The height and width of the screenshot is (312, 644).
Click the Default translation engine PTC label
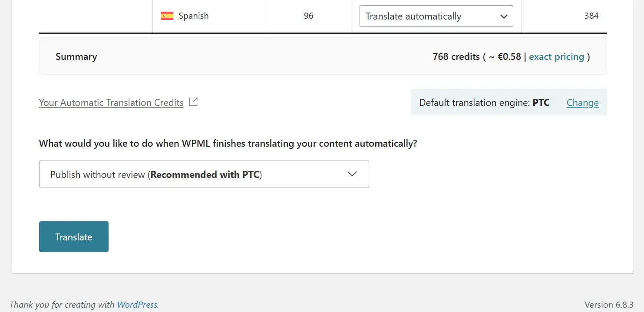tap(484, 102)
